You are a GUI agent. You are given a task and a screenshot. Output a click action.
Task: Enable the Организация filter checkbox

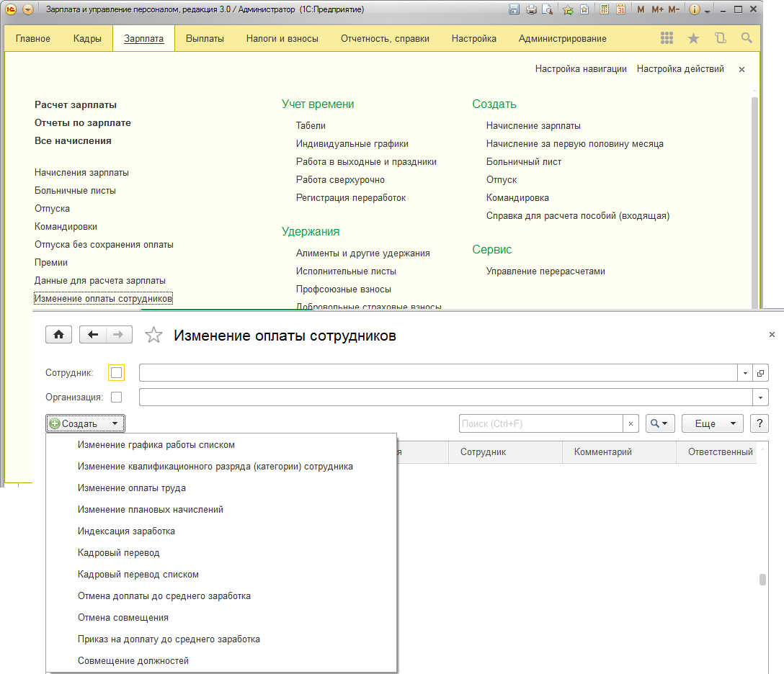point(116,397)
